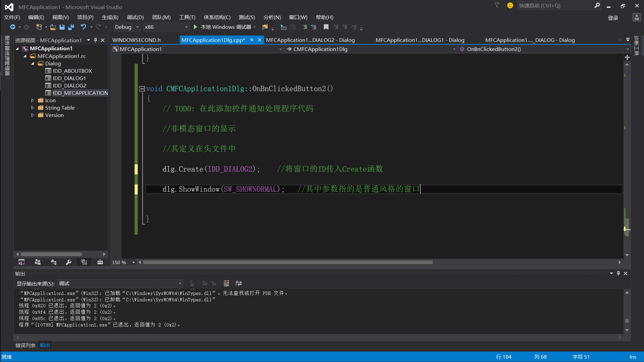Open the Property Manager wrench icon
This screenshot has width=644, height=362.
(68, 262)
